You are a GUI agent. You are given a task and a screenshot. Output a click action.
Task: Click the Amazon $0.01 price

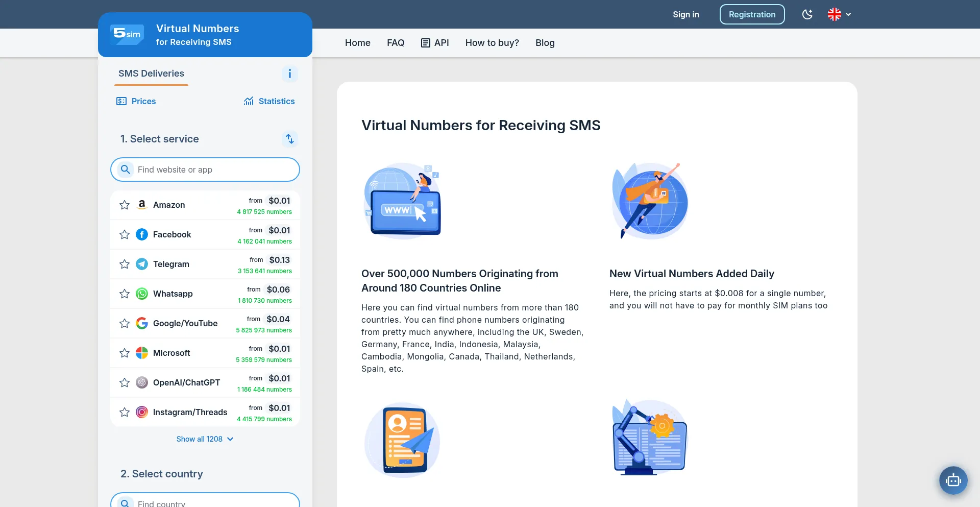279,201
